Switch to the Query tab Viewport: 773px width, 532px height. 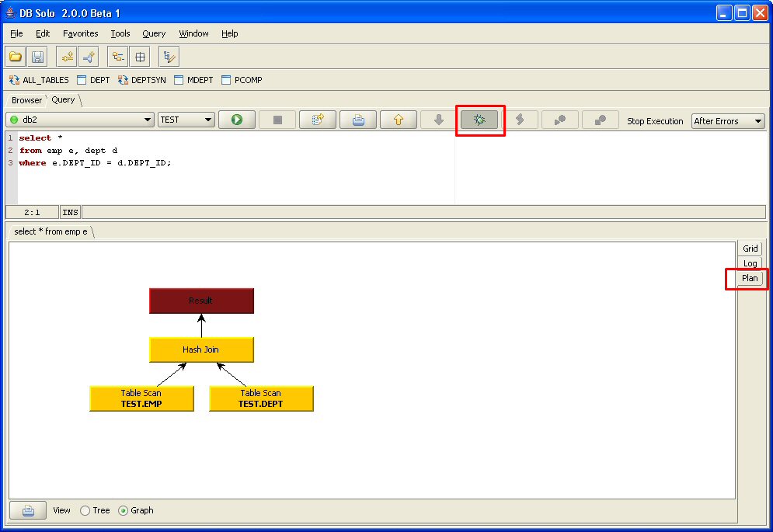tap(63, 99)
